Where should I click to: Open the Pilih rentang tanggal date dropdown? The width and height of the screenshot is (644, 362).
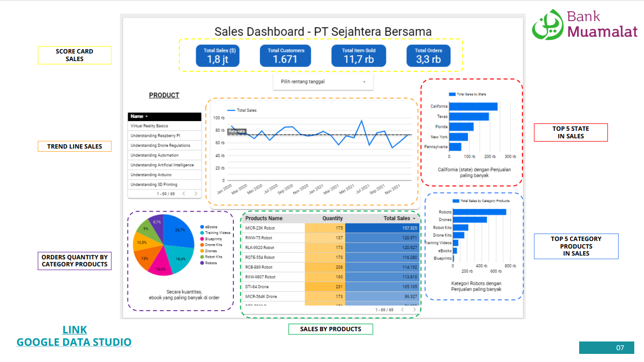(323, 82)
